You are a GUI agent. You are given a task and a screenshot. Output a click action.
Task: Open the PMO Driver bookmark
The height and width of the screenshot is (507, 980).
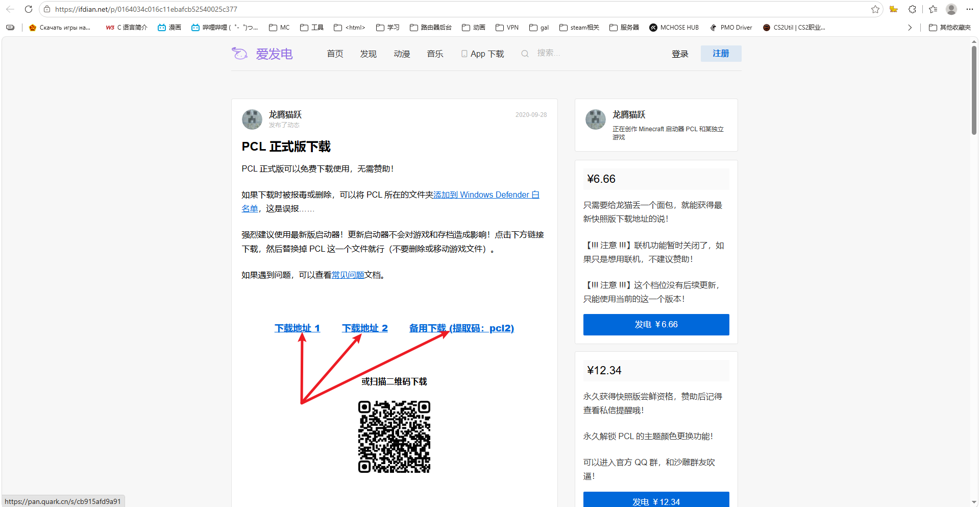coord(731,28)
